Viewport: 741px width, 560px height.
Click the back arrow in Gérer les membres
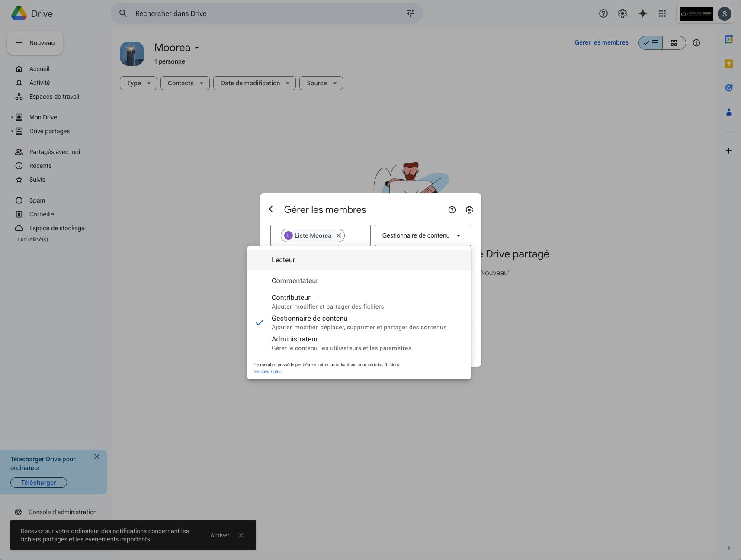pyautogui.click(x=272, y=209)
